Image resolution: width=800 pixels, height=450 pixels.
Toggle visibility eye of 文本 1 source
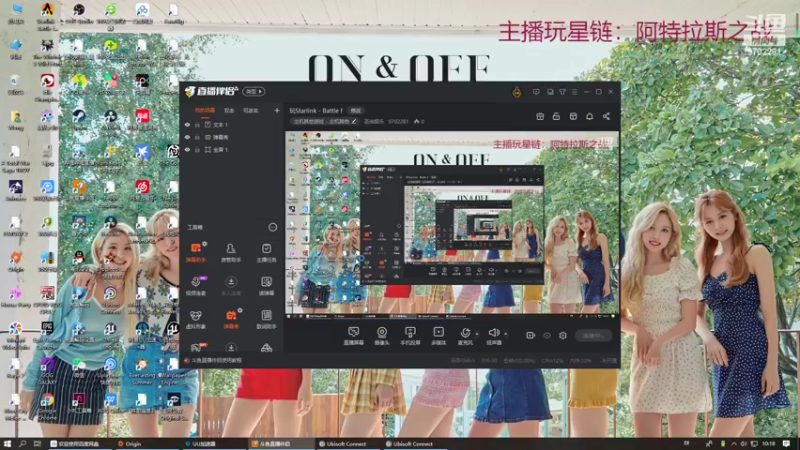[x=187, y=124]
